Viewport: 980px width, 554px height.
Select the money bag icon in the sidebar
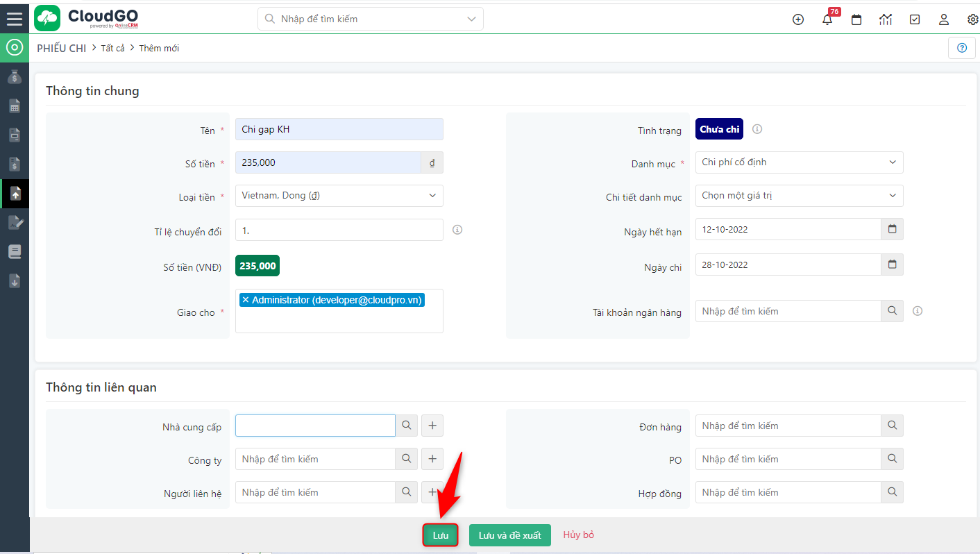(15, 76)
